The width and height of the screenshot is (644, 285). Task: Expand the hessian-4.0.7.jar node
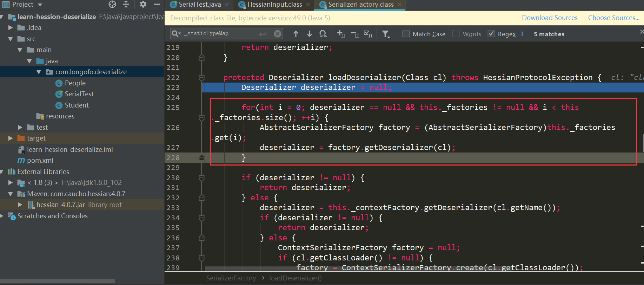(x=20, y=205)
